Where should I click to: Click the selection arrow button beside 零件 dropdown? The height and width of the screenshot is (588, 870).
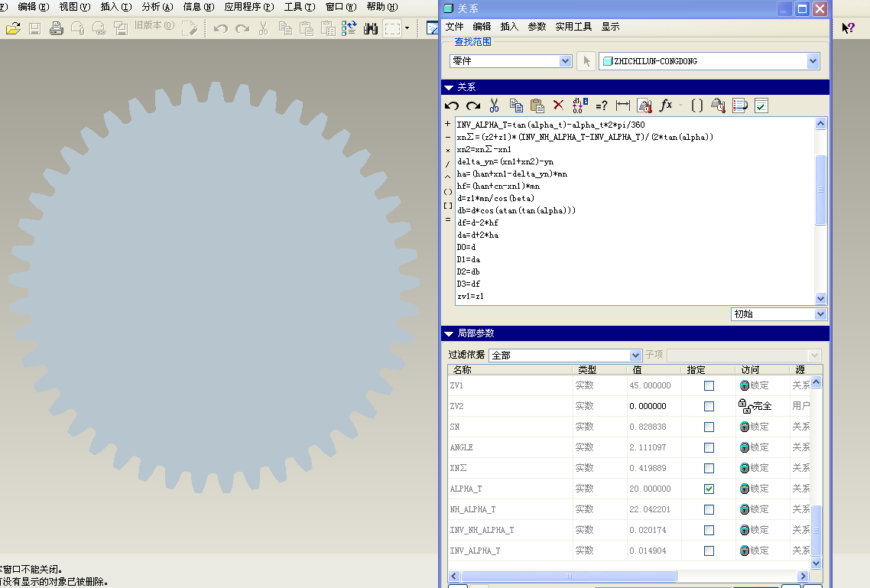click(586, 61)
